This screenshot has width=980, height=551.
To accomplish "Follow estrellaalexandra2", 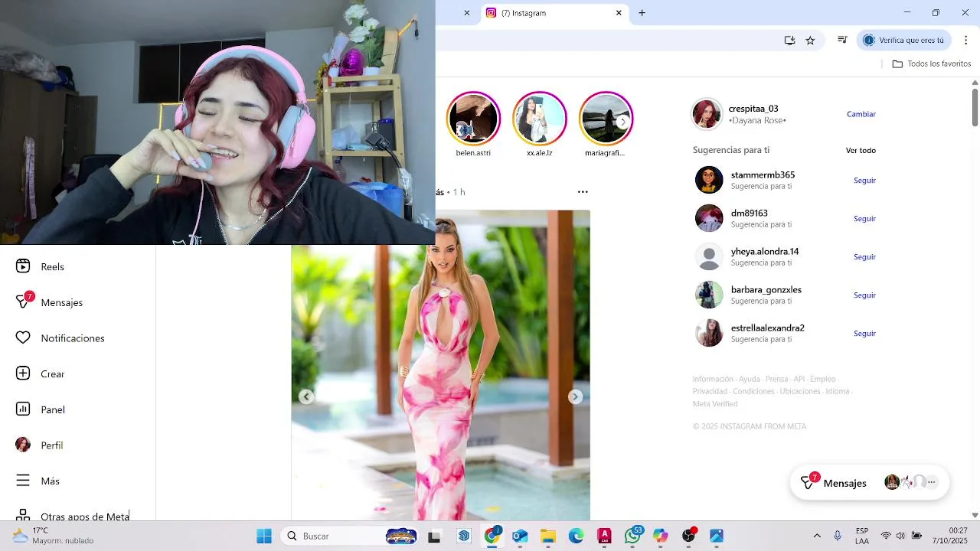I will [x=864, y=334].
